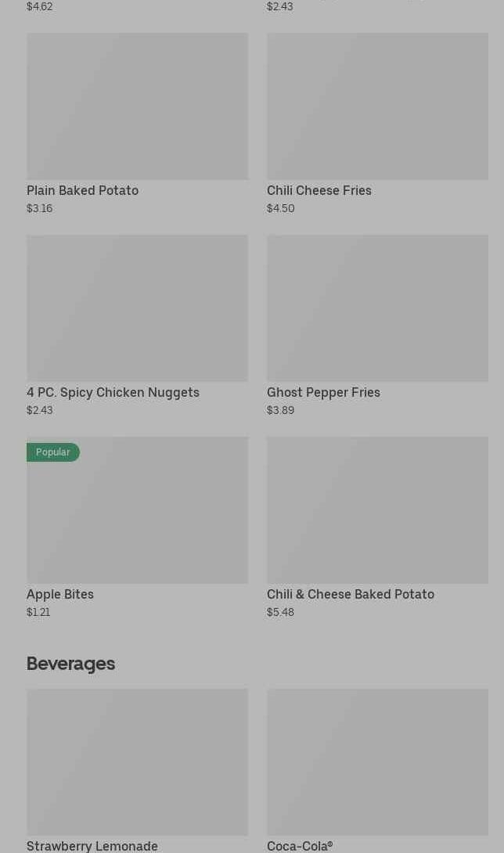Open Chili Cheese Fries image card
The width and height of the screenshot is (504, 853).
click(377, 106)
